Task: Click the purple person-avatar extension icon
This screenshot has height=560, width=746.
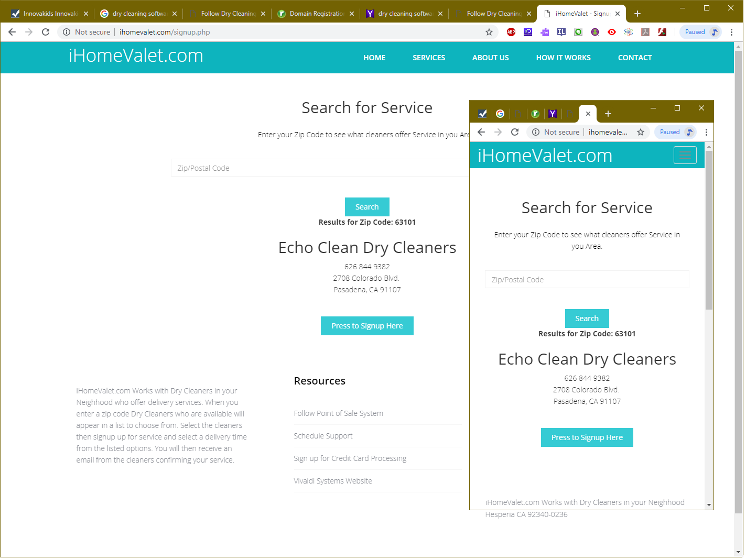Action: point(595,32)
